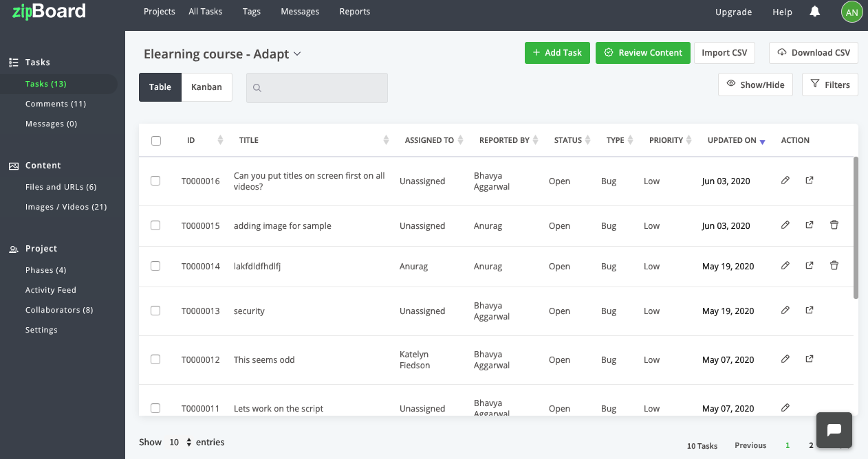The height and width of the screenshot is (459, 868).
Task: Open the chat bubble in bottom corner
Action: point(834,430)
